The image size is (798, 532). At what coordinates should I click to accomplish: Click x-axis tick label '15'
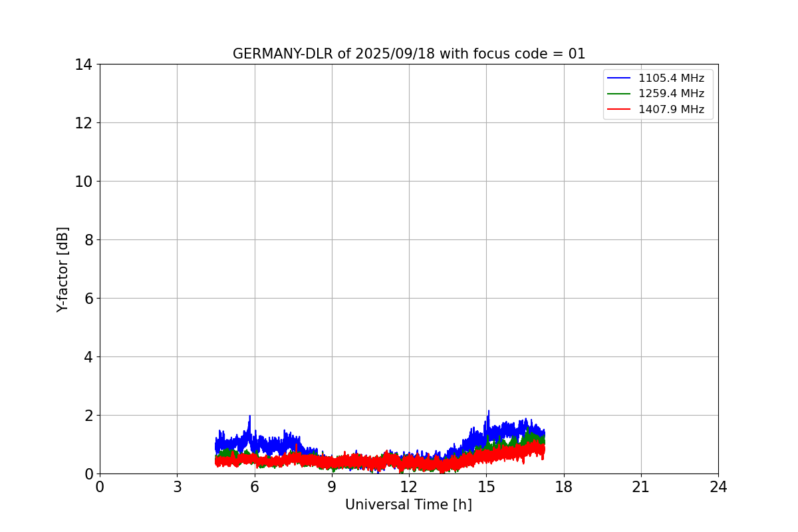click(486, 487)
